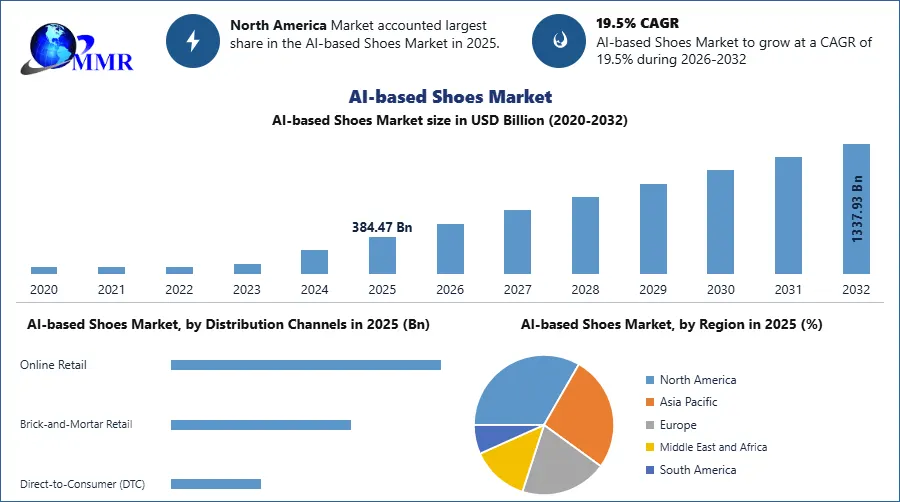Select the 2032 bar in the chart
This screenshot has height=502, width=900.
coord(856,208)
